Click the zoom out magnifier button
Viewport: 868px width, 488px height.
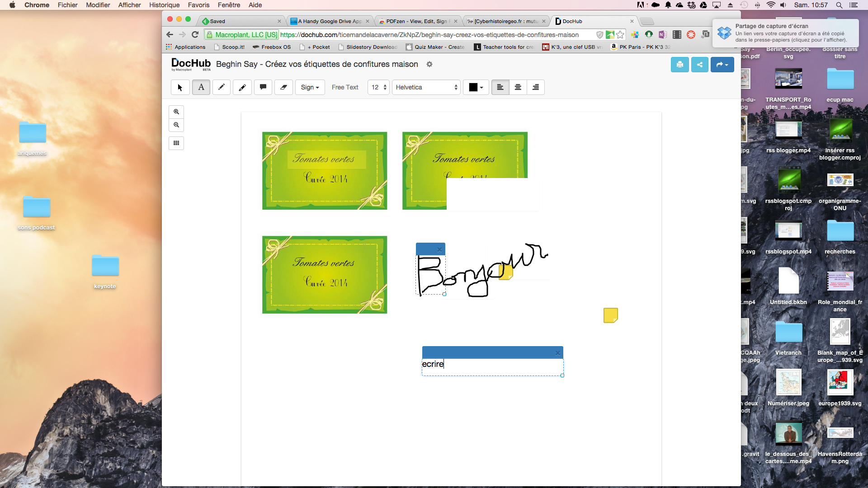click(176, 125)
